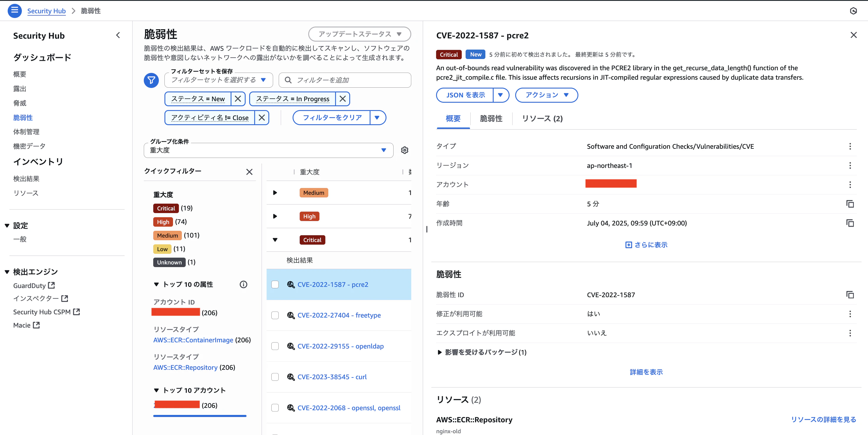
Task: Open the グループ化条件 重大度 dropdown
Action: [269, 150]
